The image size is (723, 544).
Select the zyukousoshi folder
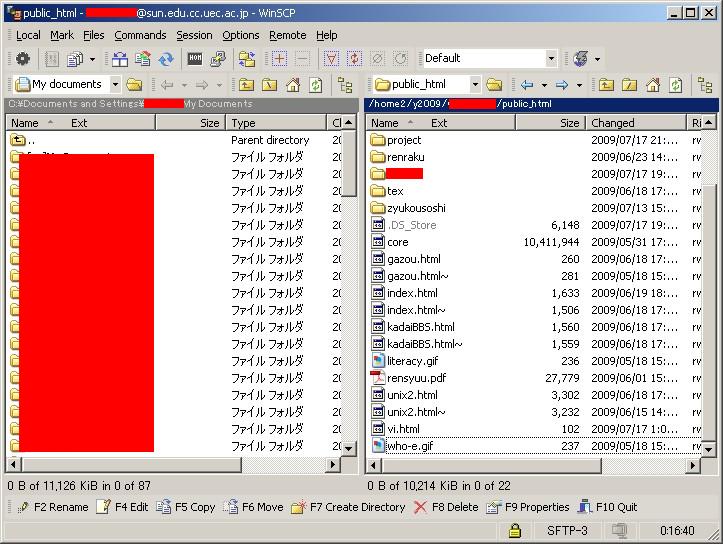[408, 208]
